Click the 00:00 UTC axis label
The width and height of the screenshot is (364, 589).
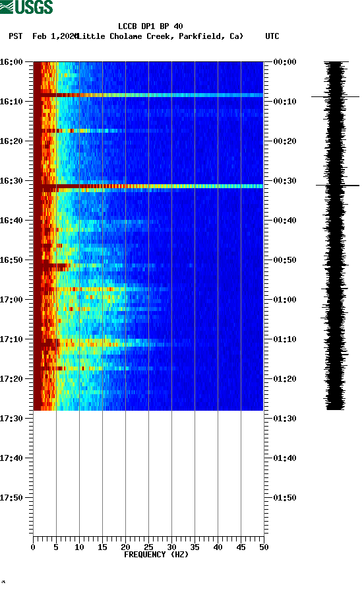pyautogui.click(x=285, y=62)
